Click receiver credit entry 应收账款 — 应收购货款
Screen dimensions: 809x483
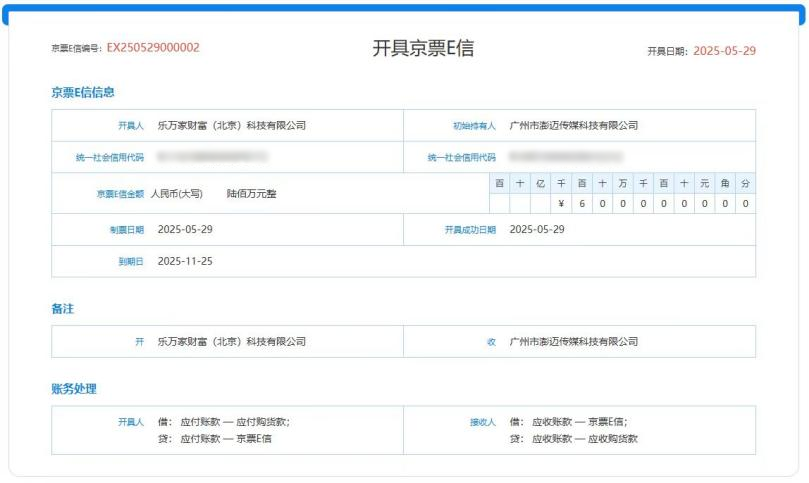point(585,439)
